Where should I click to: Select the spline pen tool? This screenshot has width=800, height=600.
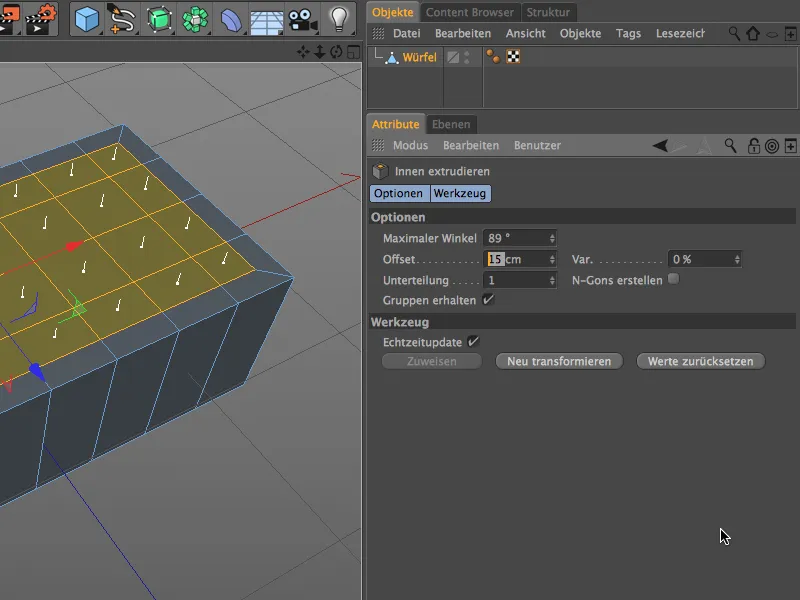click(121, 19)
